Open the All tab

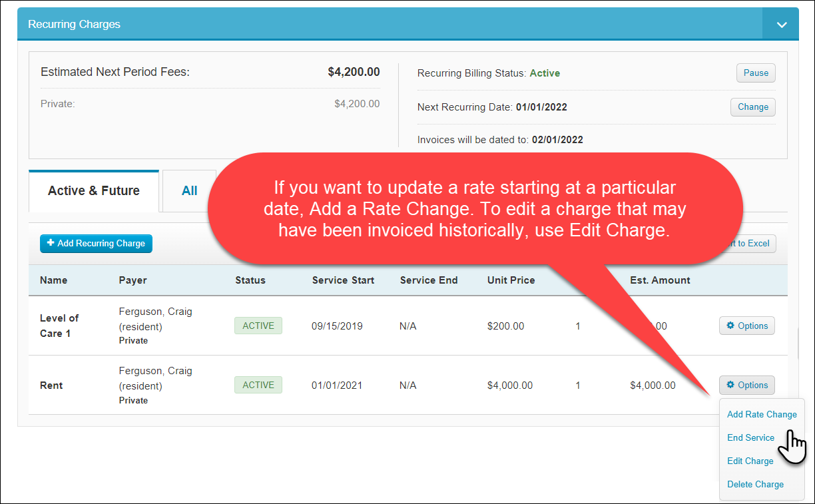190,191
